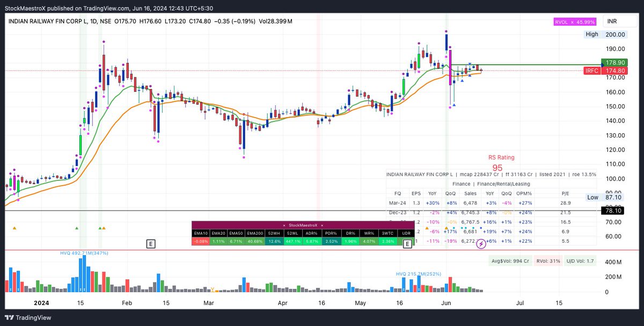Click the 400M volume axis label
This screenshot has width=644, height=326.
click(612, 262)
